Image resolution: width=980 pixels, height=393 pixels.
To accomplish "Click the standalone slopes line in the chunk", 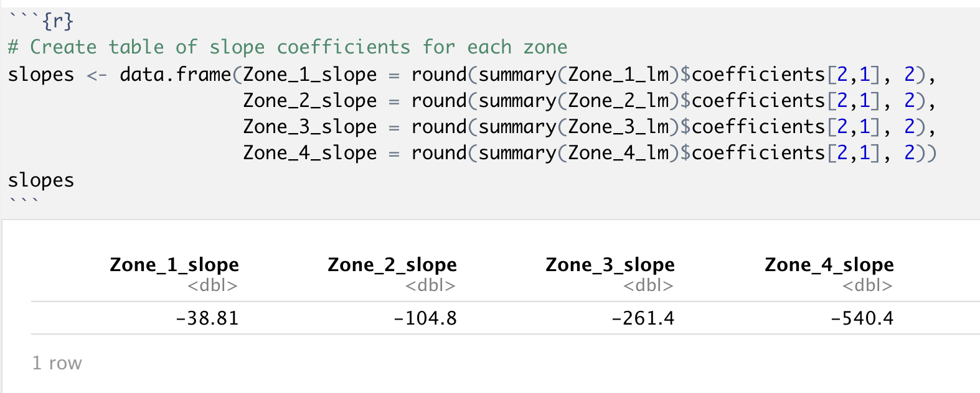I will [40, 180].
